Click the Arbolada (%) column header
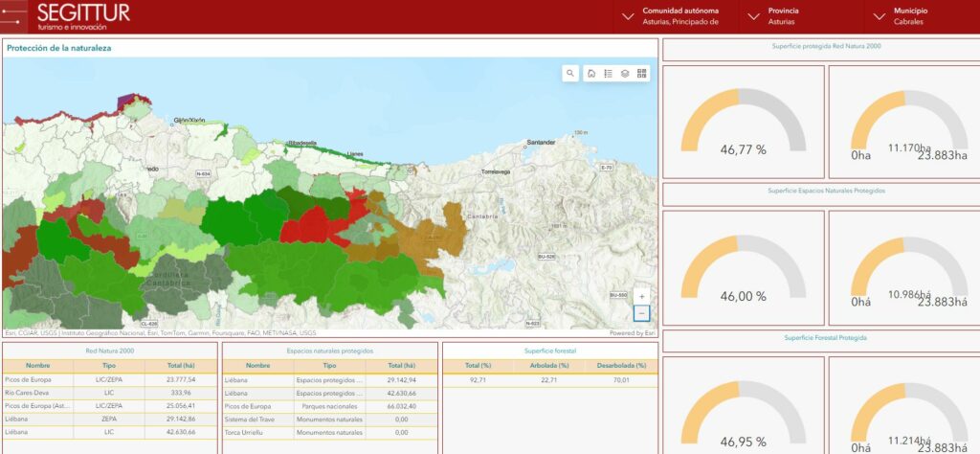The width and height of the screenshot is (980, 454). click(549, 366)
